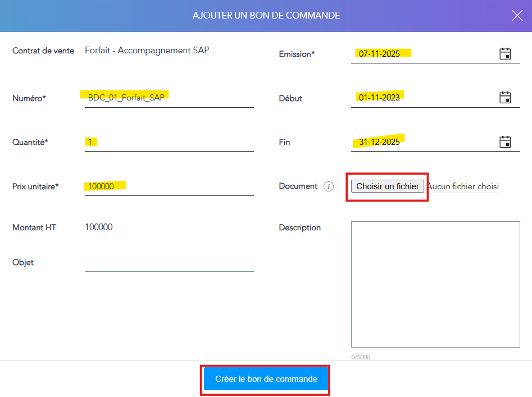Screen dimensions: 532x397
Task: Close the bon de commande dialog
Action: (x=517, y=16)
